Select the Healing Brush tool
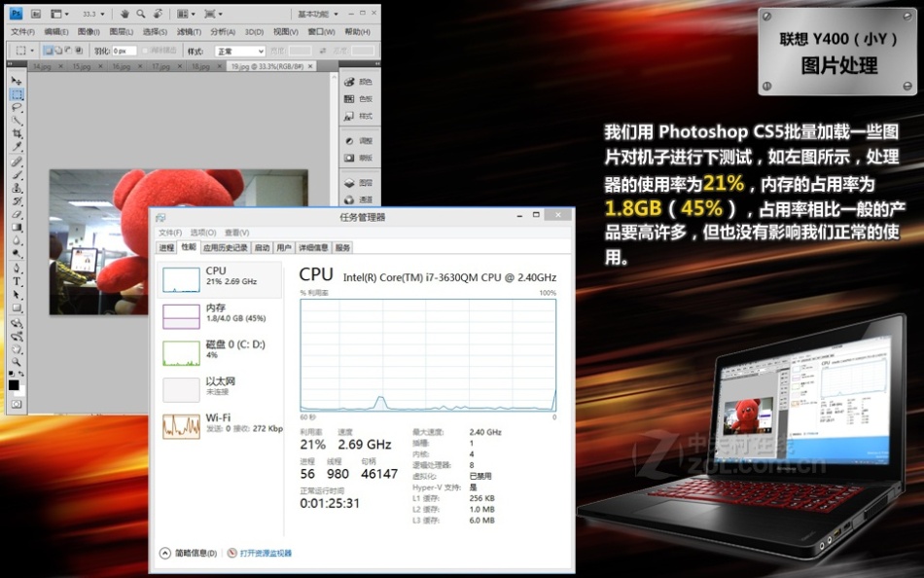The image size is (924, 578). [17, 162]
